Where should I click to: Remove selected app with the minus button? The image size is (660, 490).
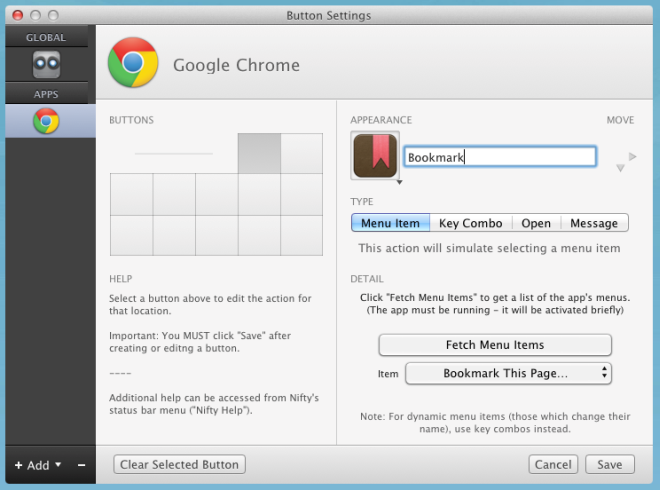[x=81, y=465]
